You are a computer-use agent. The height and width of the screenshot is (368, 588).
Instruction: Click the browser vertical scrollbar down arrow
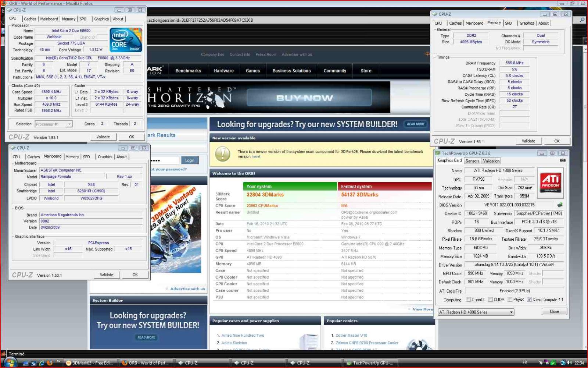(585, 347)
